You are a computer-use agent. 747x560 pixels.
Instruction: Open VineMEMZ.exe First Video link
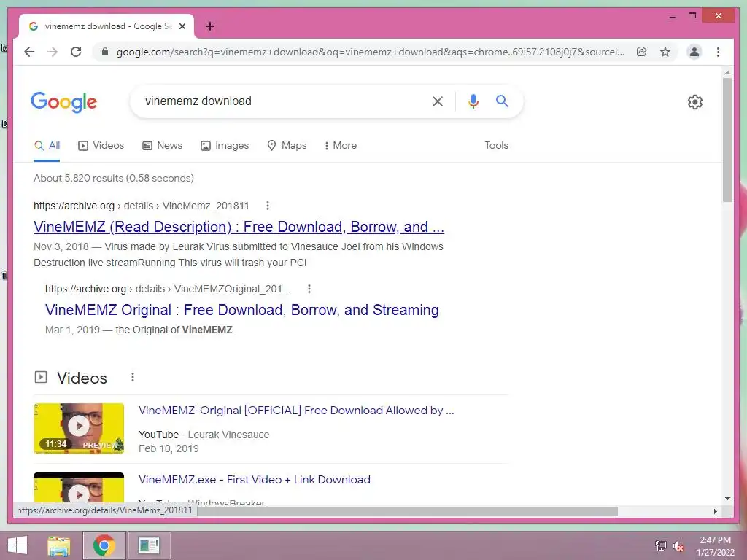coord(255,480)
